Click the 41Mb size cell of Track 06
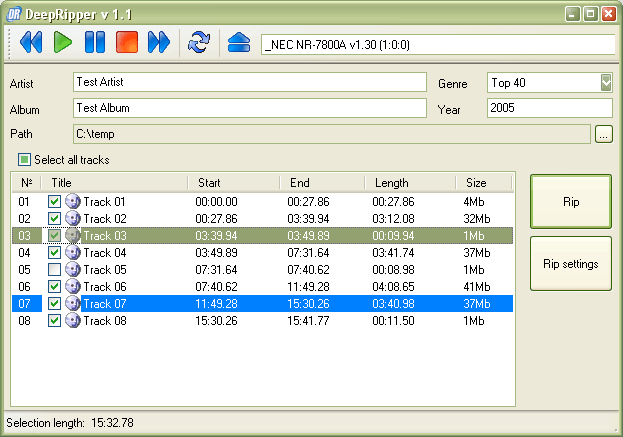The image size is (623, 437). click(477, 287)
